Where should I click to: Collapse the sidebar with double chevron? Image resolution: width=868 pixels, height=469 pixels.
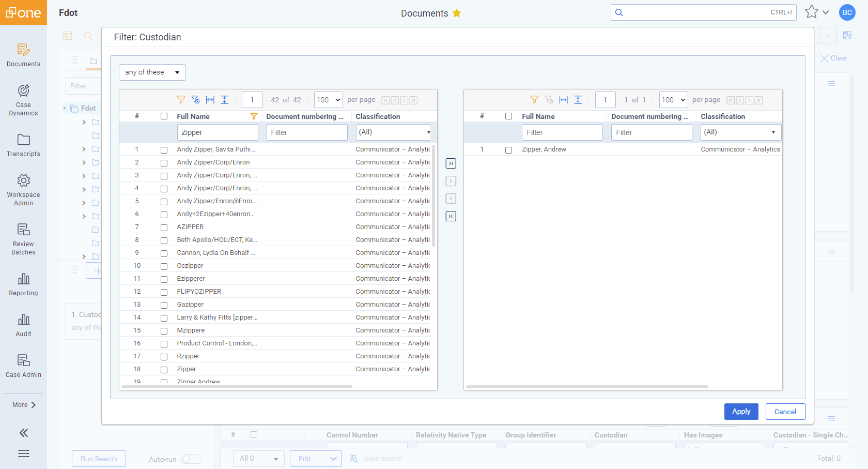pos(23,433)
